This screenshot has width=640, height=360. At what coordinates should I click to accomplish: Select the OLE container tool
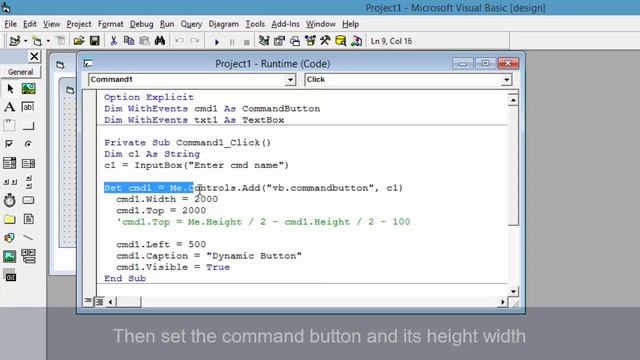[x=10, y=277]
